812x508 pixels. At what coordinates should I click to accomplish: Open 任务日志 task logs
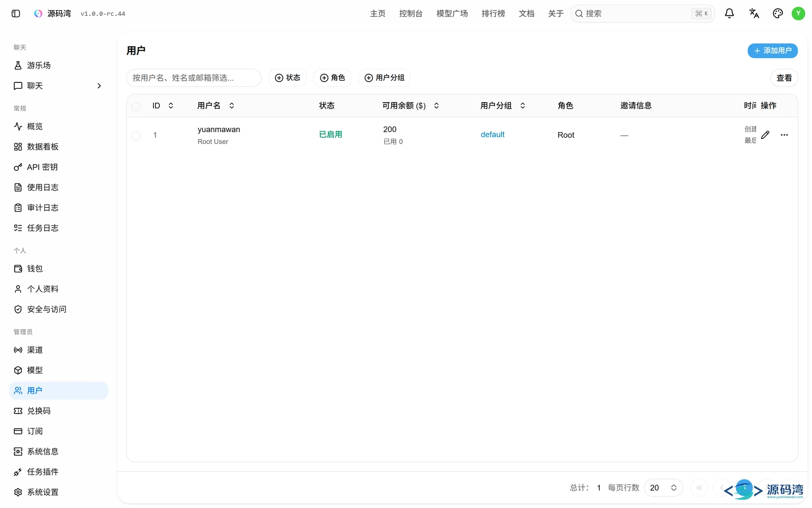tap(58, 228)
